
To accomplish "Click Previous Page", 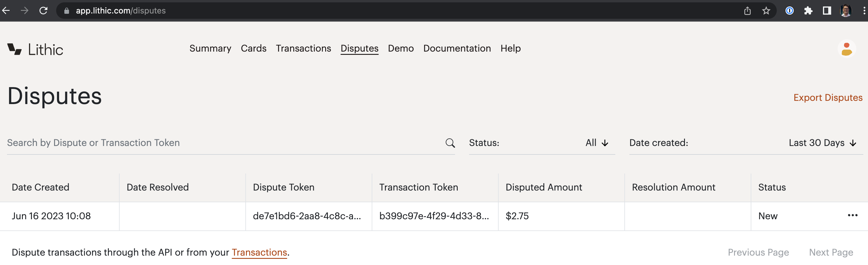I will [x=759, y=252].
